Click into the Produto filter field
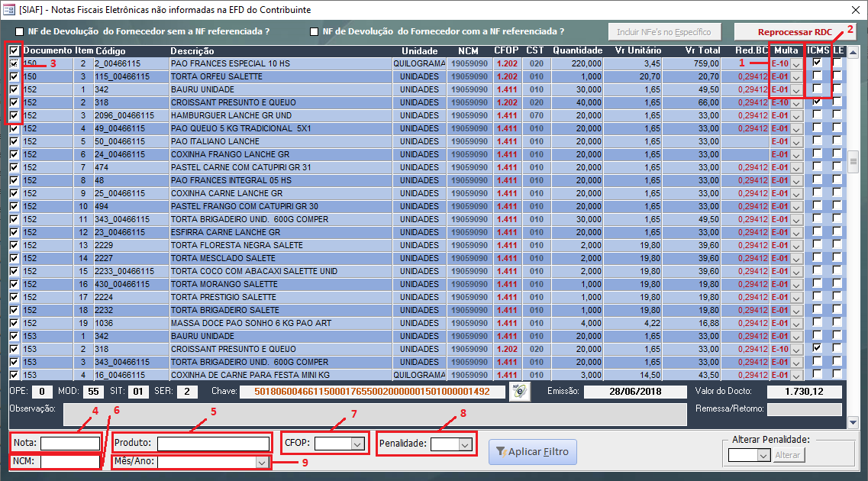868x481 pixels. pos(213,443)
